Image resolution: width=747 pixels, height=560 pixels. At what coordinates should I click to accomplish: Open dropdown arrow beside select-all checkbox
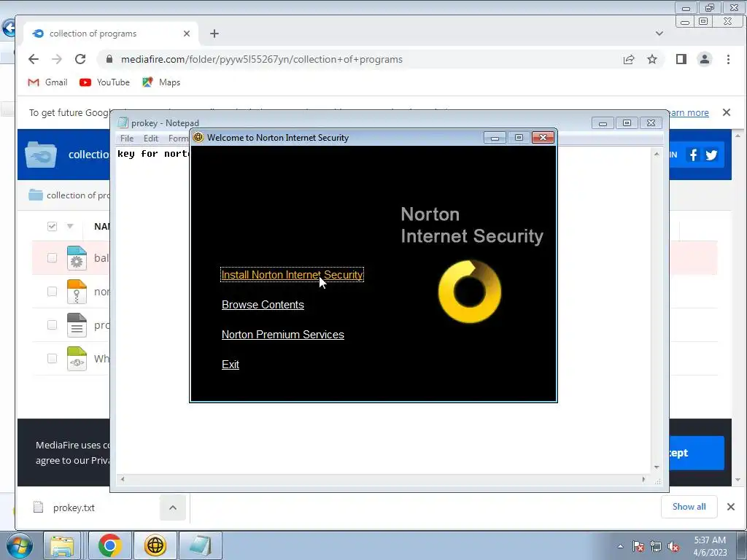coord(70,226)
